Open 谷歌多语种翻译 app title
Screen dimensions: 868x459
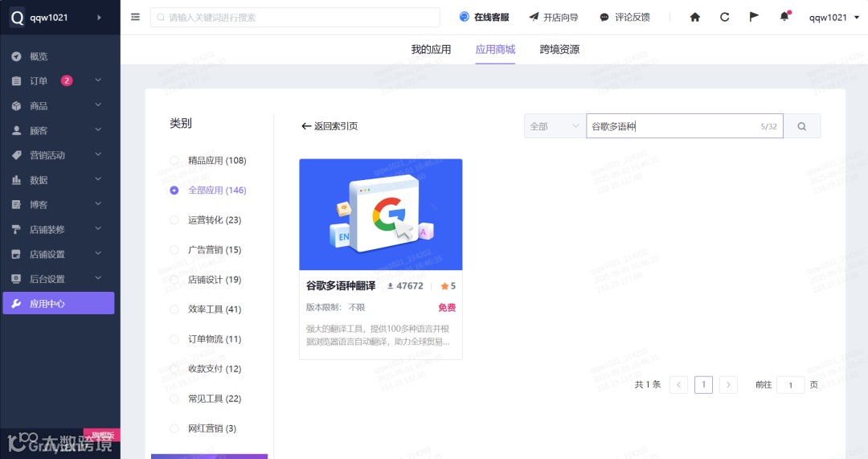tap(341, 286)
